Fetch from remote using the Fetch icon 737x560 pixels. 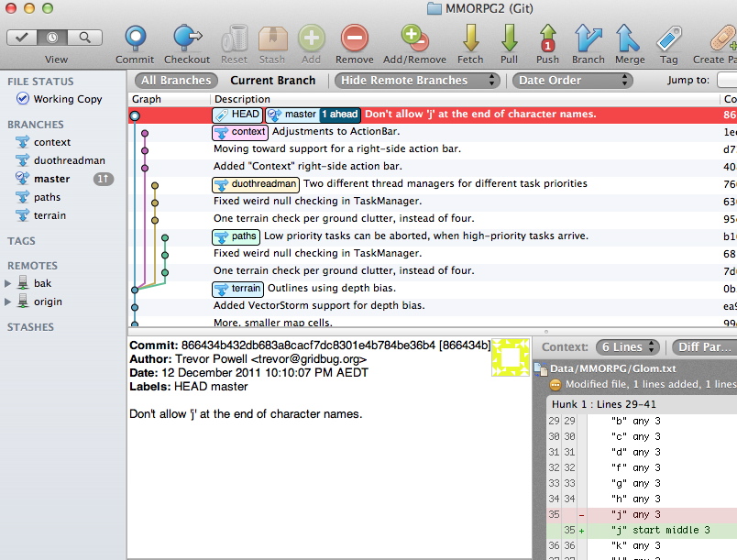tap(470, 38)
